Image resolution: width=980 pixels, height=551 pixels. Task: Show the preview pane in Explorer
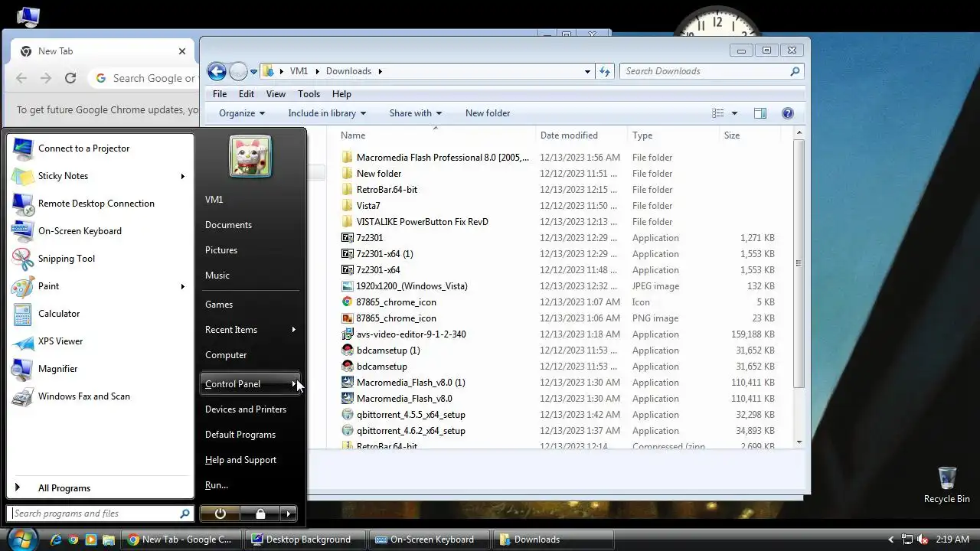[759, 113]
